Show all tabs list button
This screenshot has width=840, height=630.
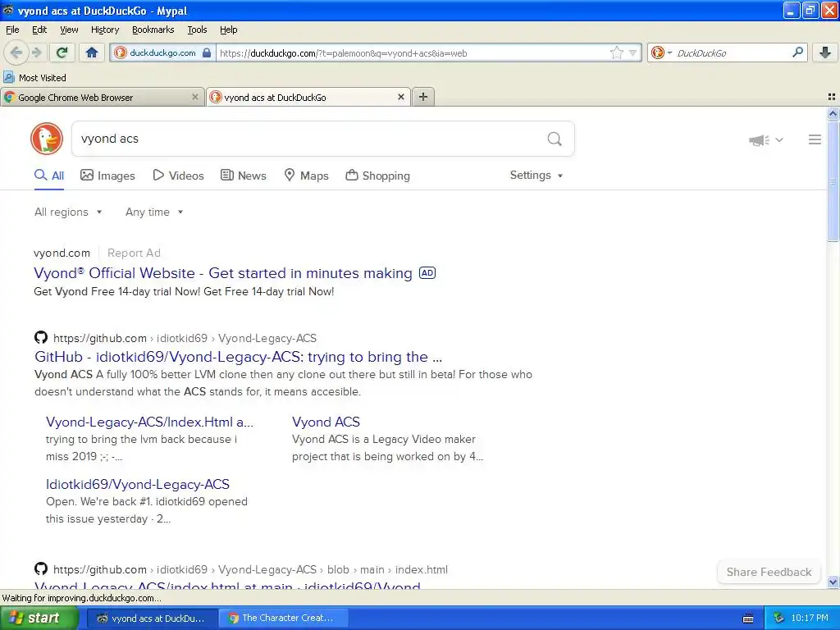(x=832, y=97)
